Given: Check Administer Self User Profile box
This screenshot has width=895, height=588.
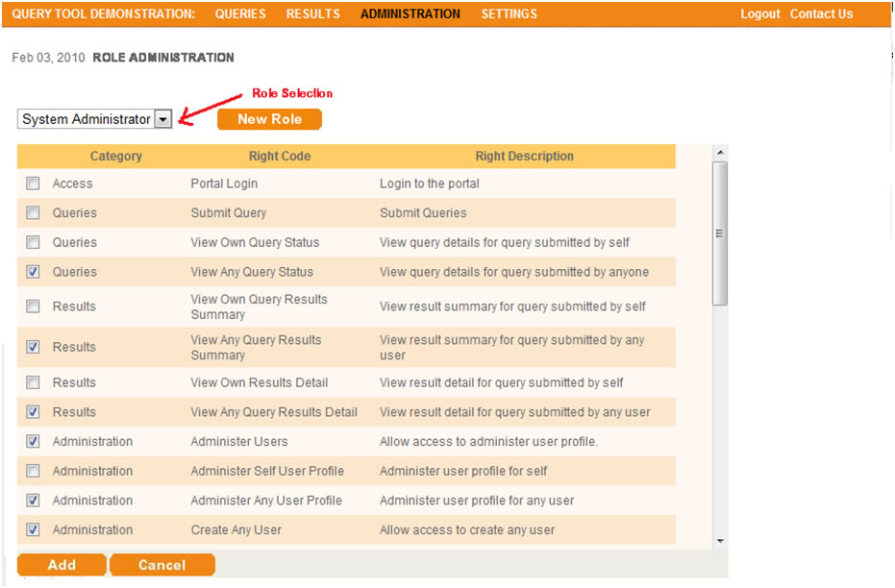Looking at the screenshot, I should [x=34, y=471].
